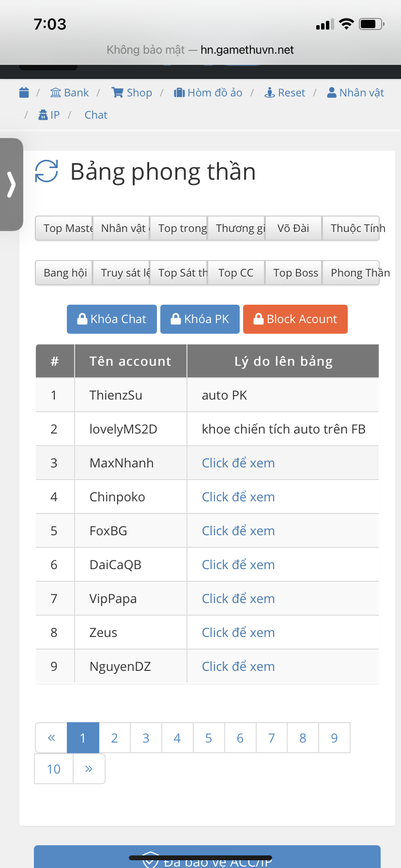Open the IP page
Image resolution: width=401 pixels, height=868 pixels.
pos(49,115)
